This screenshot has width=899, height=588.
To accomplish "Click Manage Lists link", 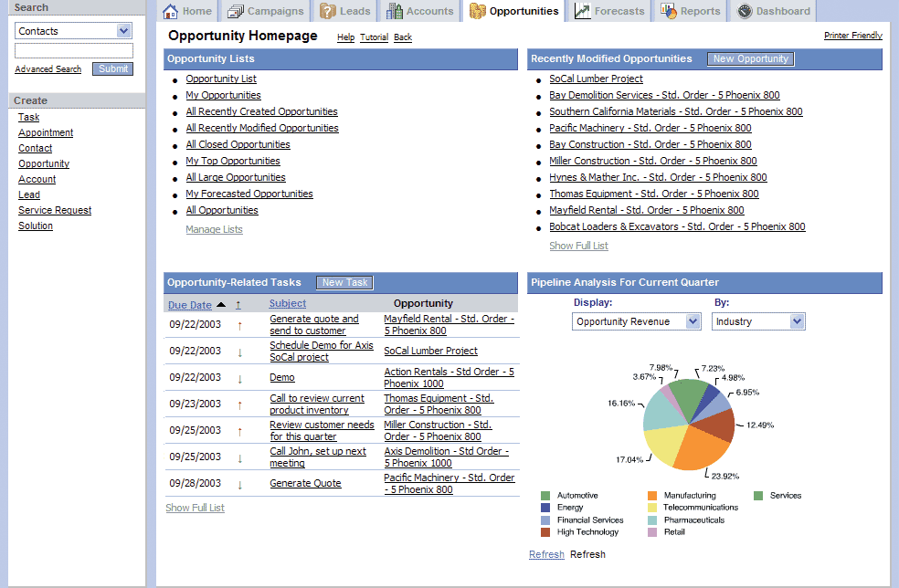I will click(215, 229).
